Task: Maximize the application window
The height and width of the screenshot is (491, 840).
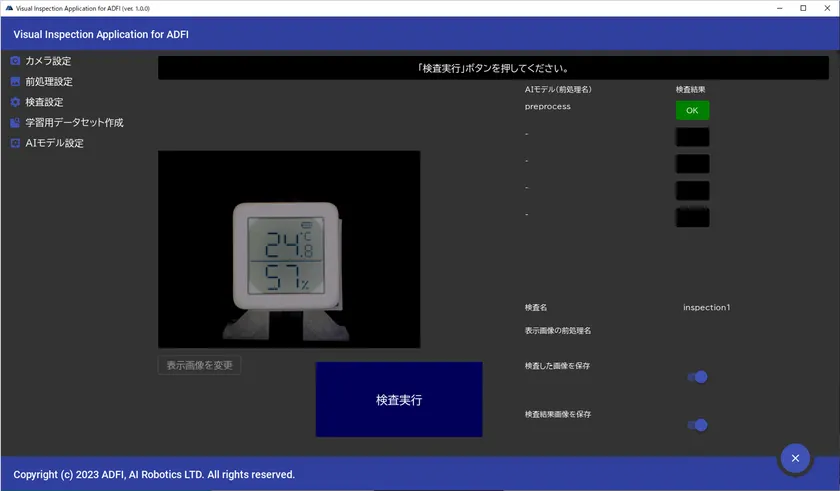Action: coord(803,8)
